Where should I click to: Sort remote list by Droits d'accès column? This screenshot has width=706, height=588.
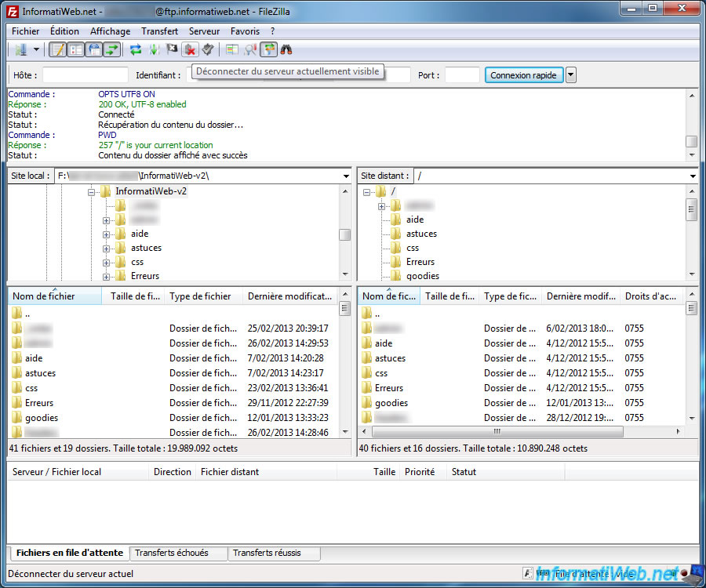(x=650, y=296)
